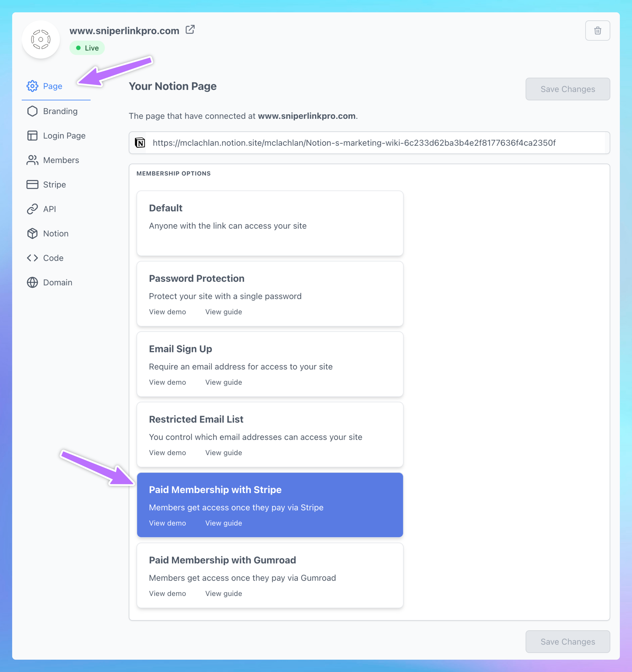
Task: Click the Stripe credit card icon
Action: tap(32, 185)
